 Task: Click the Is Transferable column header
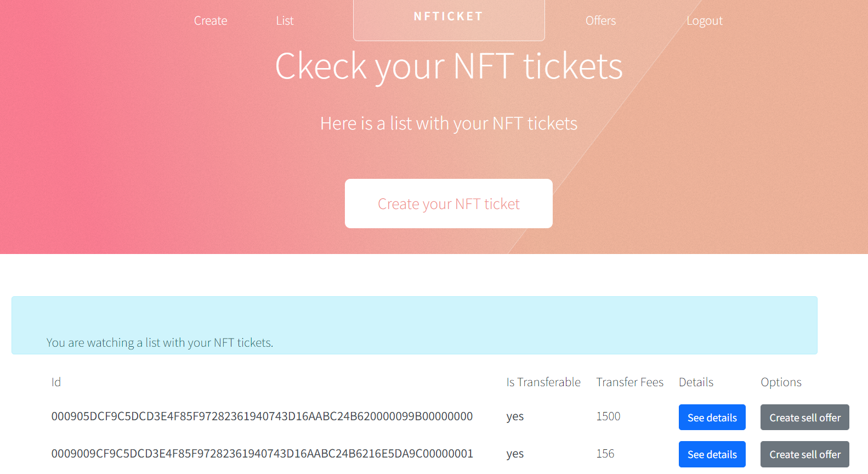[x=543, y=382]
